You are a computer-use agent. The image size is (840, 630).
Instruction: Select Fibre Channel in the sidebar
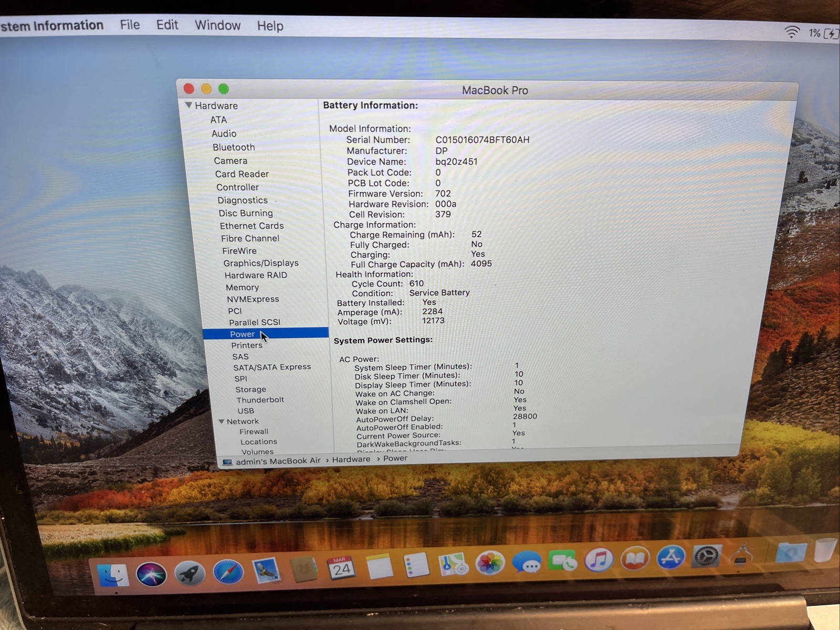click(250, 238)
